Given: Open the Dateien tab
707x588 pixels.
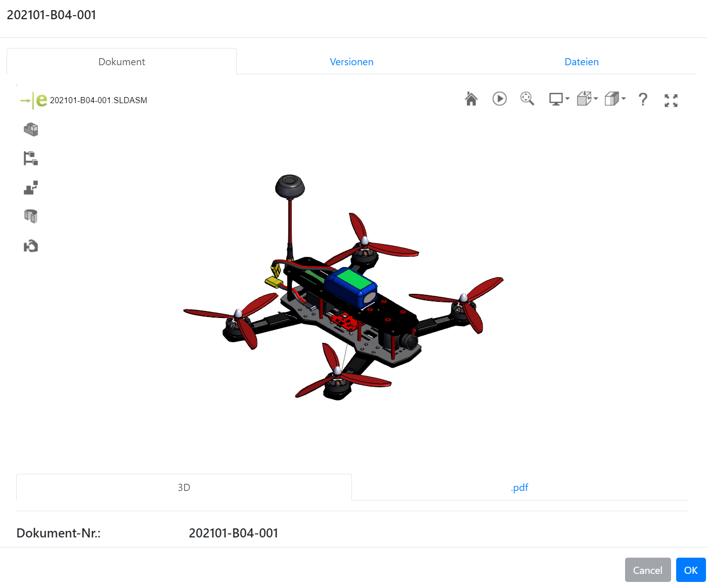Looking at the screenshot, I should click(582, 62).
